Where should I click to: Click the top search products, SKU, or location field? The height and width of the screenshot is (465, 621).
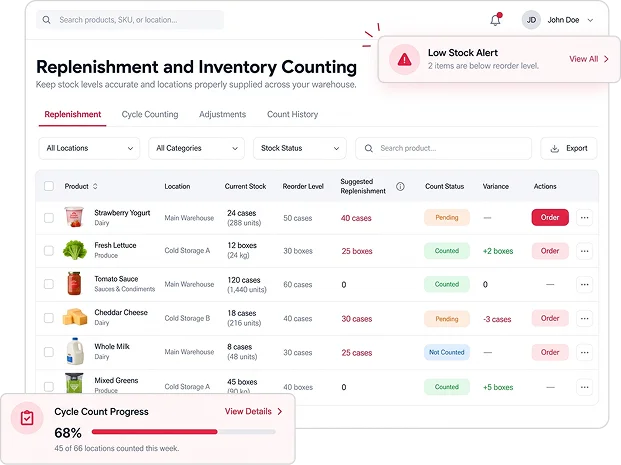click(x=130, y=20)
